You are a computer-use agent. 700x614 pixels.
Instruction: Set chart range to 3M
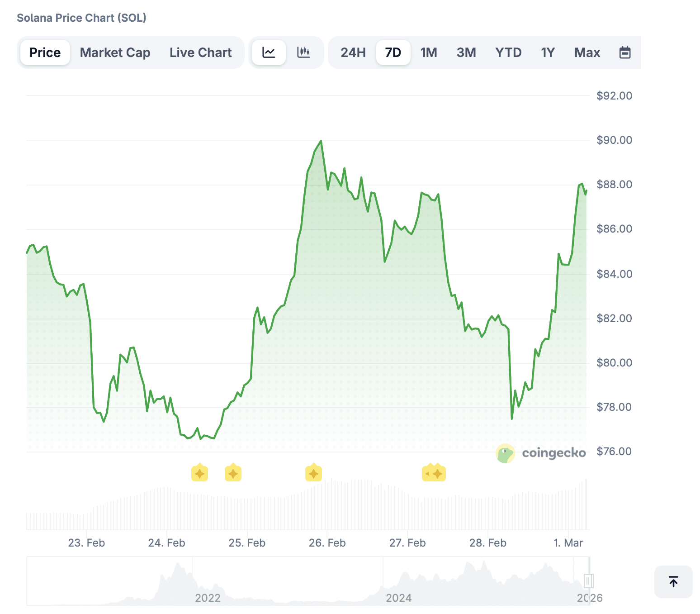point(466,52)
